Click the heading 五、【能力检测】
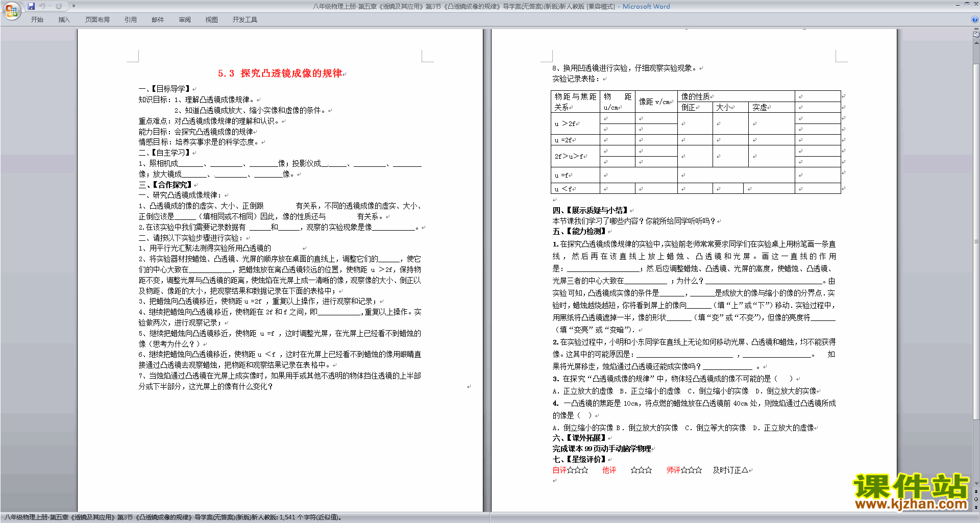This screenshot has height=523, width=980. pos(579,231)
